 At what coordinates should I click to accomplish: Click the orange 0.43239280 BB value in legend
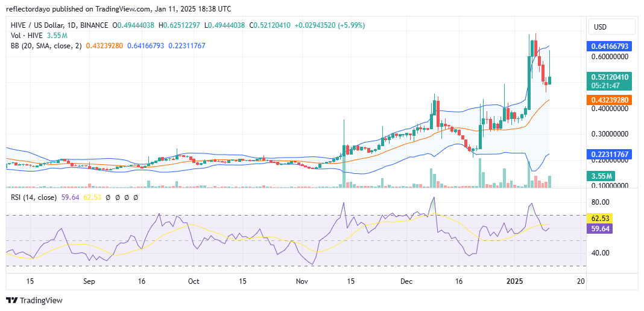[104, 46]
